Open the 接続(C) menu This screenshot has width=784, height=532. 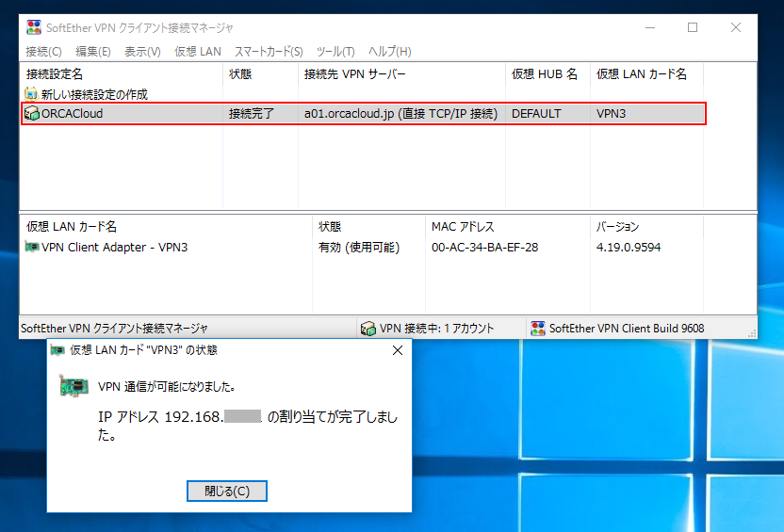coord(43,52)
